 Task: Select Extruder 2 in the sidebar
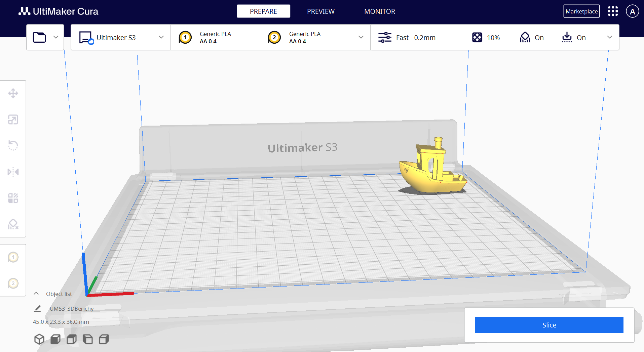click(13, 283)
